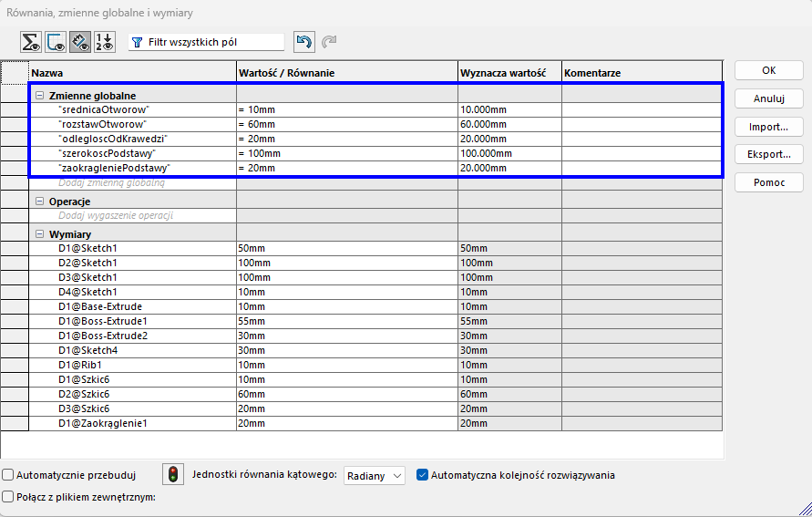The width and height of the screenshot is (812, 517).
Task: Enable Połącz z plikiem zewnętrznym checkbox
Action: pos(8,497)
